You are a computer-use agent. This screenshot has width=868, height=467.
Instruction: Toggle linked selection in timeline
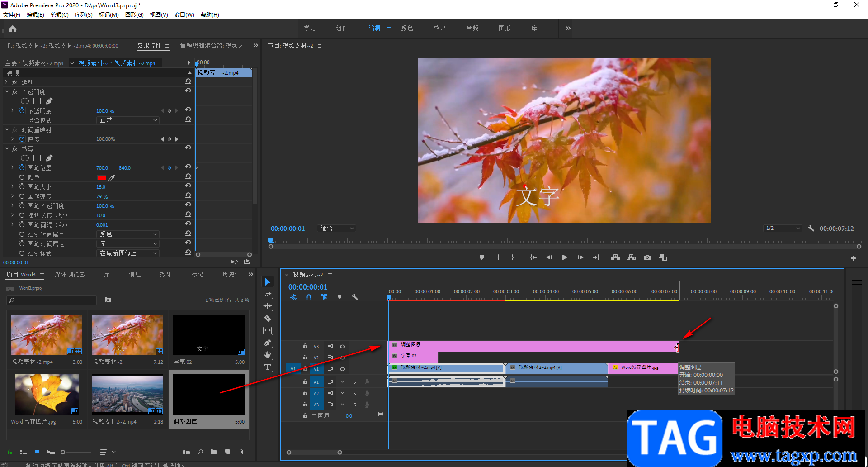[324, 297]
